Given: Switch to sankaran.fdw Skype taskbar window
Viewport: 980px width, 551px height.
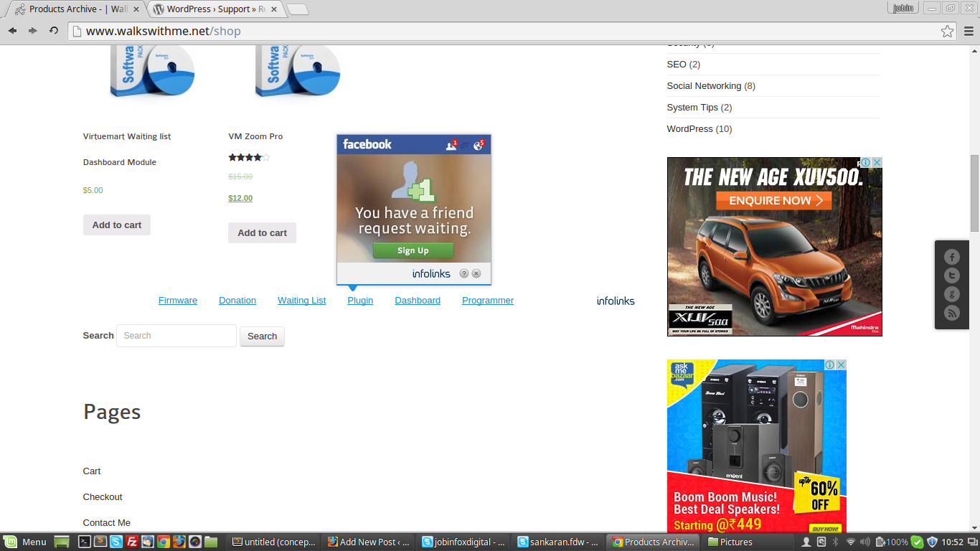Looking at the screenshot, I should 557,542.
